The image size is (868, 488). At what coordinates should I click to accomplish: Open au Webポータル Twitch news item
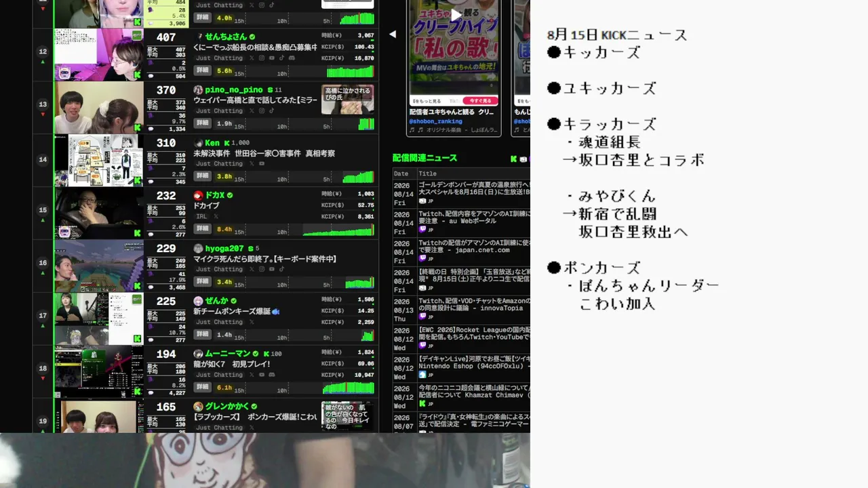pos(474,218)
